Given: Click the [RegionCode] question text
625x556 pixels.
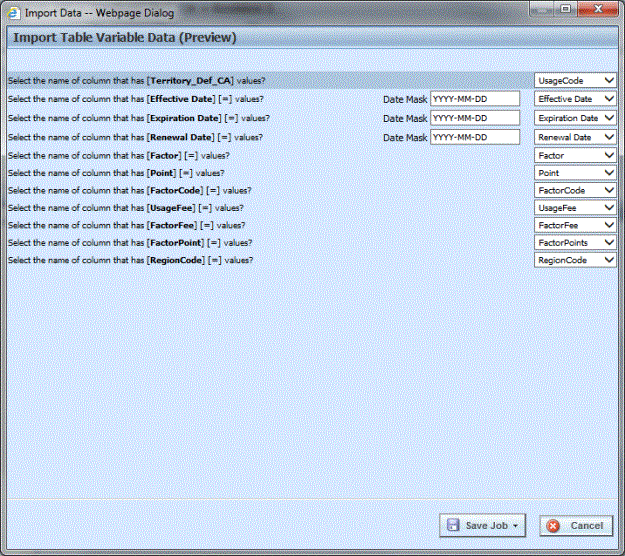Looking at the screenshot, I should coord(130,260).
